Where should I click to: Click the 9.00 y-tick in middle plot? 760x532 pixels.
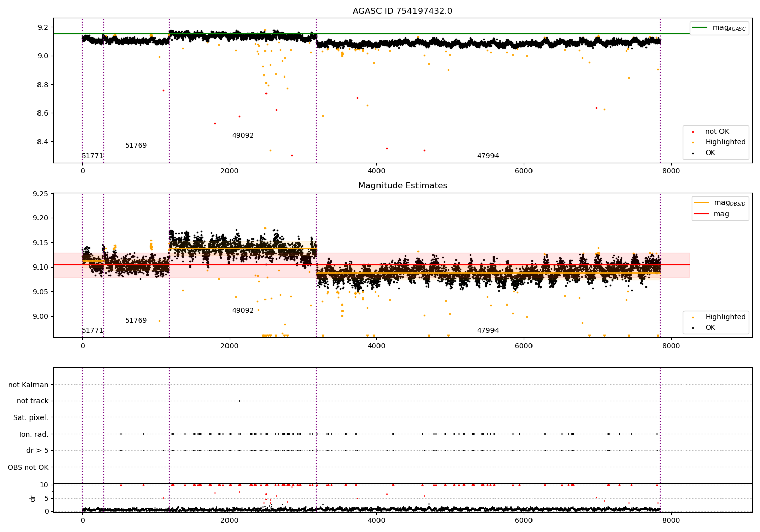(41, 317)
